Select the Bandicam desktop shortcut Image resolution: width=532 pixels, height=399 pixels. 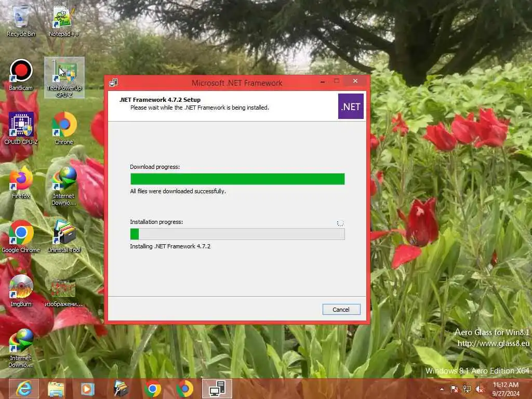(x=21, y=75)
